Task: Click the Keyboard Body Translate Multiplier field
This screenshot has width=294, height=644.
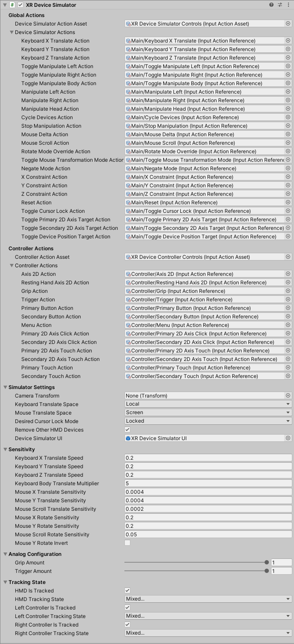Action: pos(208,484)
